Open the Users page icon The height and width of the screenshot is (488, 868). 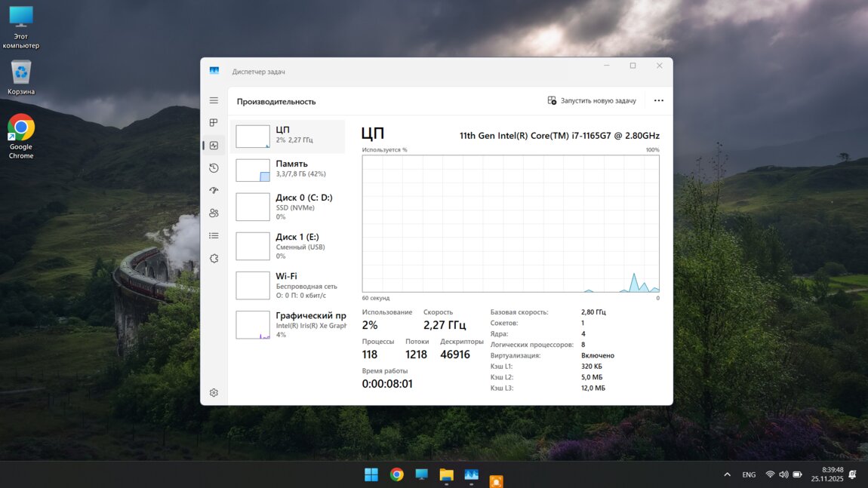coord(214,213)
